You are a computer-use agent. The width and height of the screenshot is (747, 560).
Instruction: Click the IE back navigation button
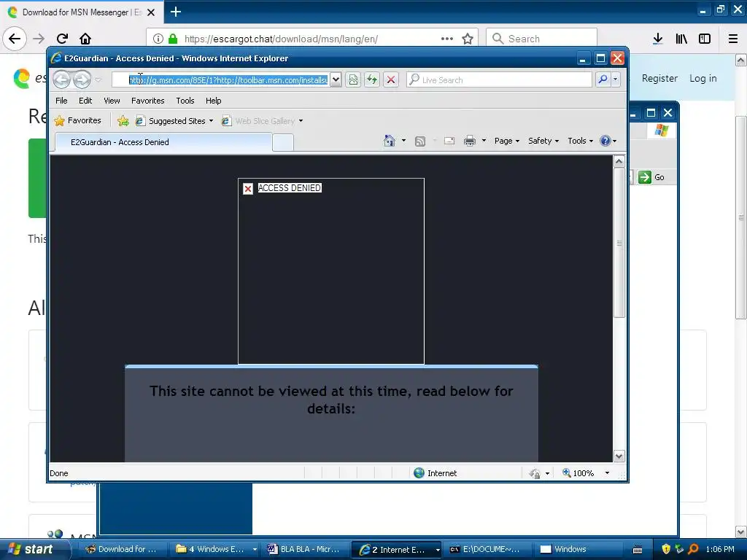coord(61,79)
